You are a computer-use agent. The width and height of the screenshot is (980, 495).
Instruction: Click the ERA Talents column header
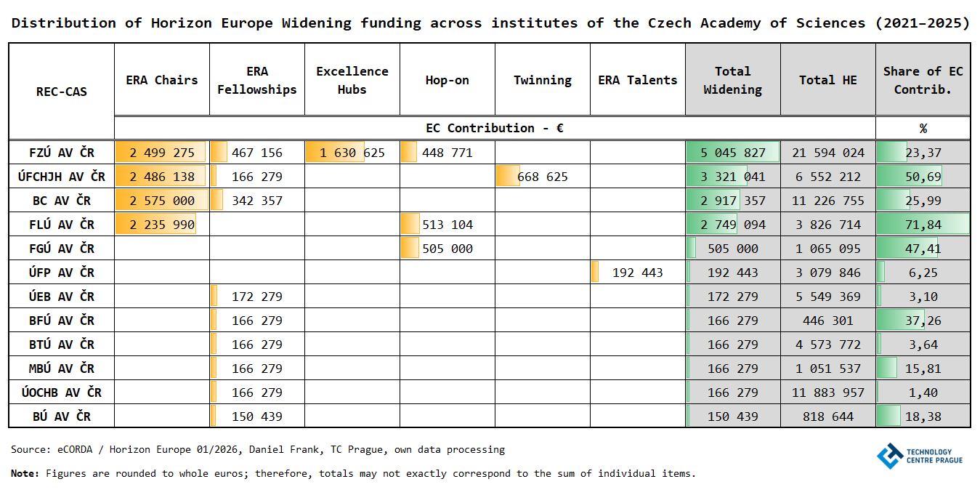(638, 80)
